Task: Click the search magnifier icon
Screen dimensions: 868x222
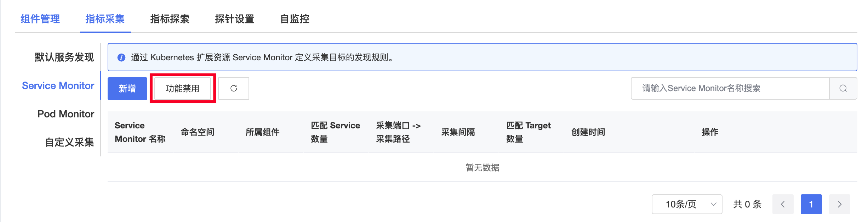Action: (843, 88)
